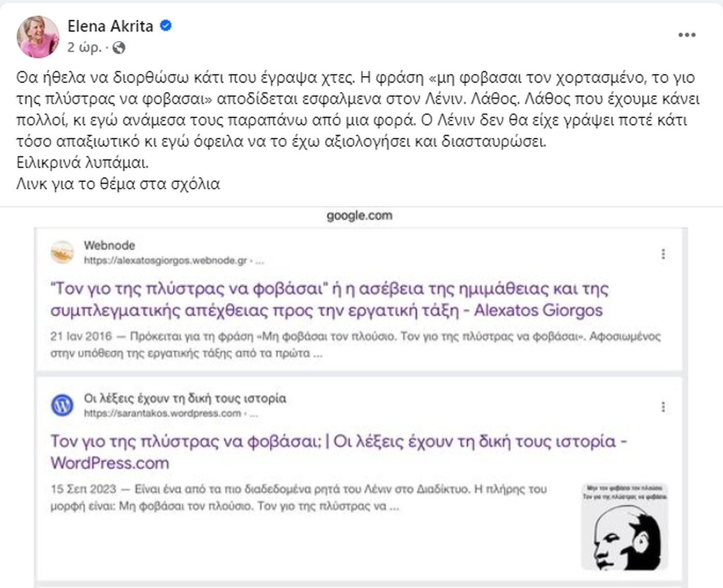Open the result titled 'Τον γιο της πλύστρας να φοβάσαι' by Alexatos Giorgos

[x=329, y=299]
